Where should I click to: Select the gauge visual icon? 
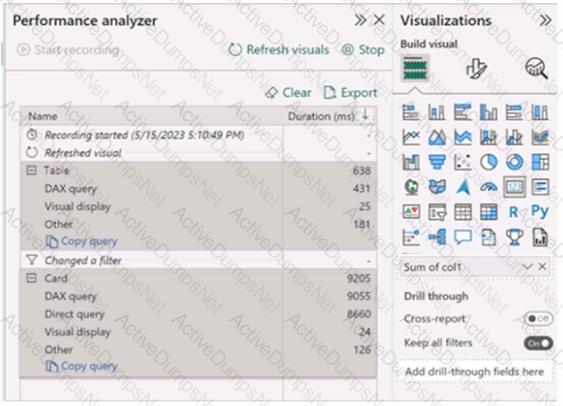click(489, 187)
